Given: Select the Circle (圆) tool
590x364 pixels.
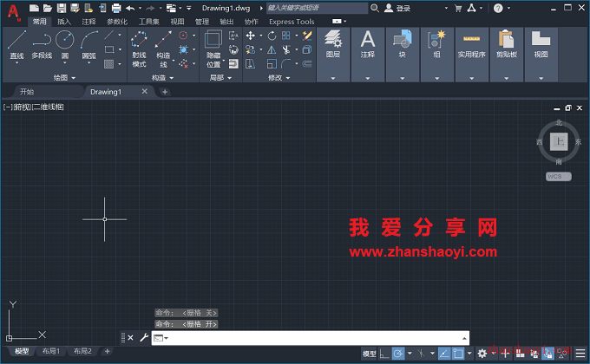Looking at the screenshot, I should point(65,44).
